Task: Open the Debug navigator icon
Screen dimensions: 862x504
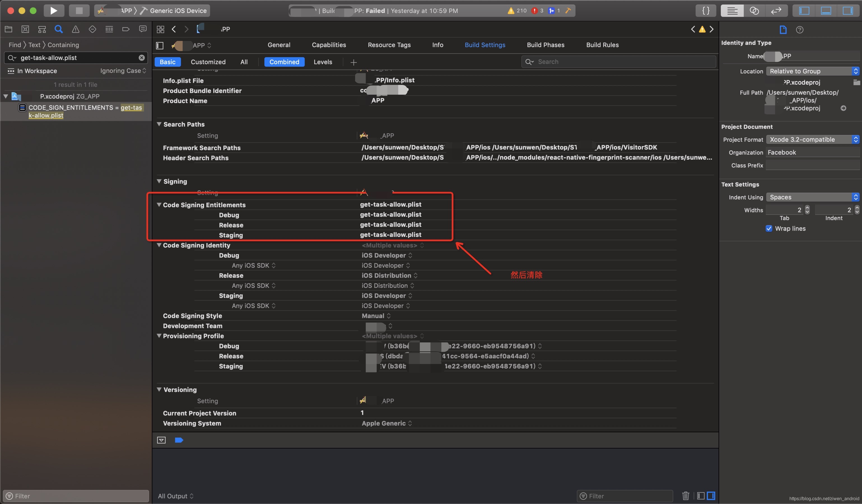Action: pos(109,29)
